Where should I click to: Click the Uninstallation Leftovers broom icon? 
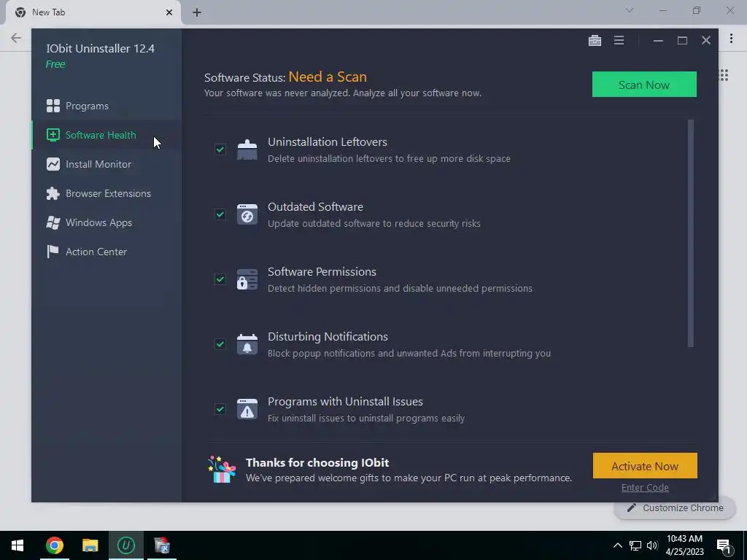click(x=247, y=149)
